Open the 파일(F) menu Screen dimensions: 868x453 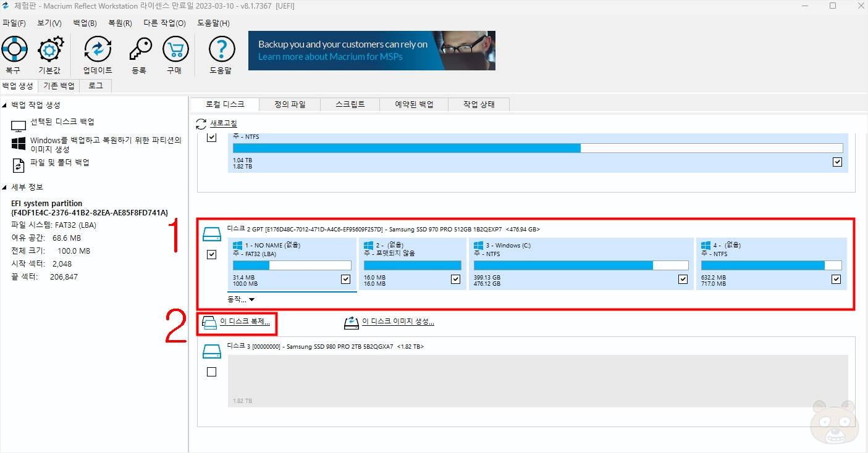coord(14,23)
